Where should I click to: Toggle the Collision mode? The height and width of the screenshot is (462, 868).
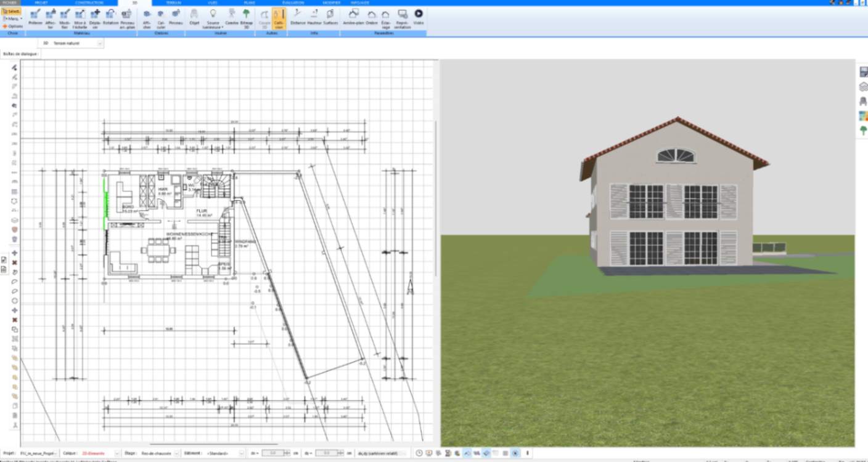pyautogui.click(x=279, y=18)
